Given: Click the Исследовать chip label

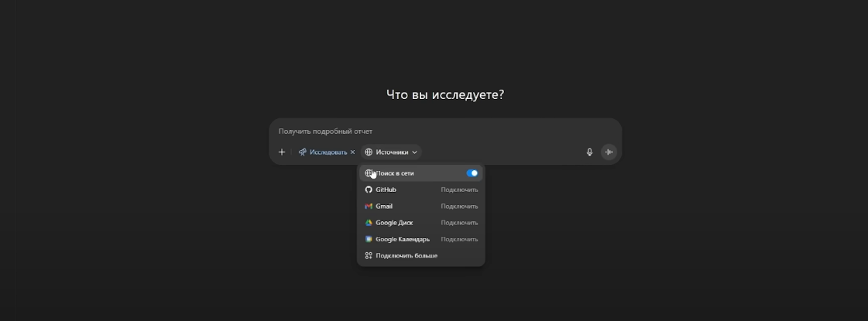Looking at the screenshot, I should pyautogui.click(x=328, y=152).
